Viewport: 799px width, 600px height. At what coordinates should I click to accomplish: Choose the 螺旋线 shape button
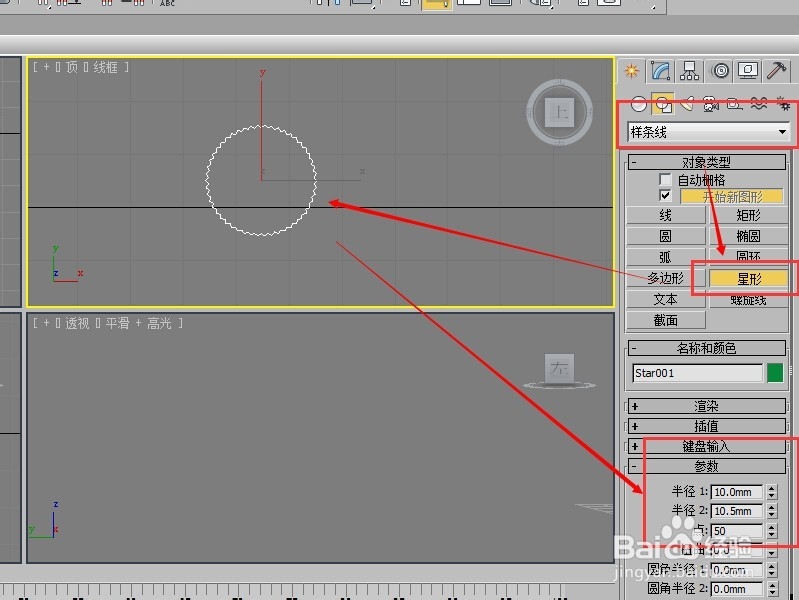(748, 300)
